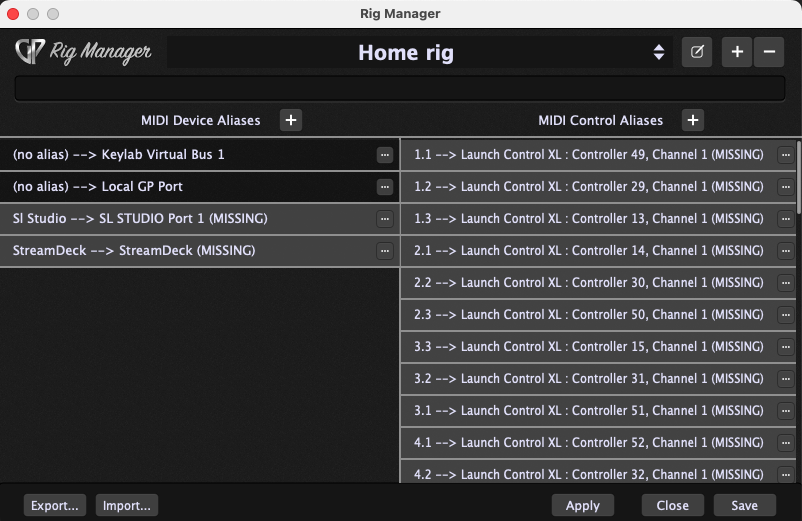Screen dimensions: 802x521
Task: Select control alias 3.2 Controller 31 row
Action: pyautogui.click(x=598, y=379)
